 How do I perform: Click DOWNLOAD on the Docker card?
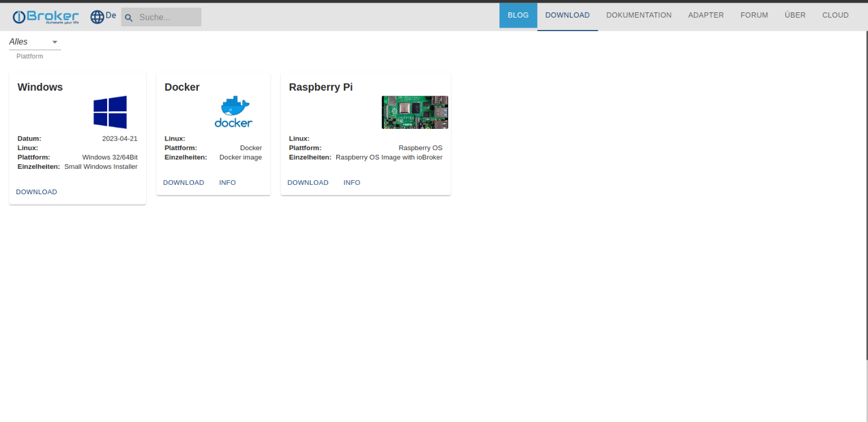[184, 182]
